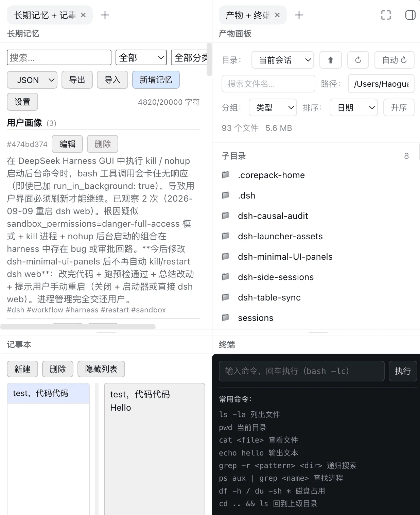Add new tab in left pane
This screenshot has width=420, height=515.
[x=105, y=15]
